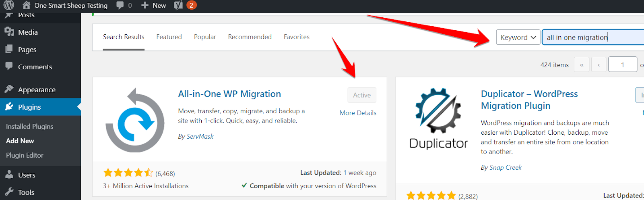Click the WordPress logo in admin bar
This screenshot has width=644, height=200.
(9, 5)
